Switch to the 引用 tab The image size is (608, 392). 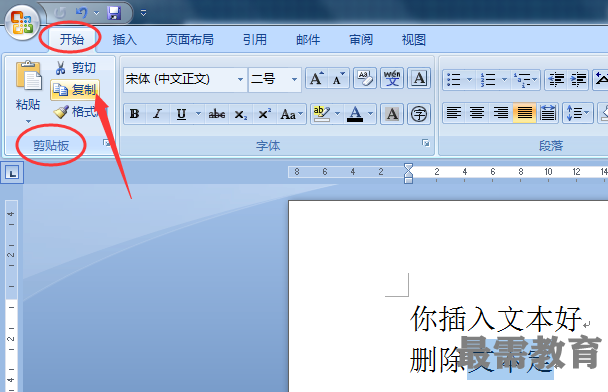point(255,40)
